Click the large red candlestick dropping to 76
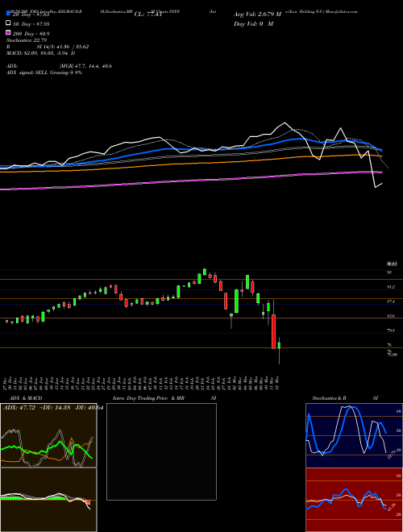Screen dimensions: 403x532 click(x=273, y=331)
